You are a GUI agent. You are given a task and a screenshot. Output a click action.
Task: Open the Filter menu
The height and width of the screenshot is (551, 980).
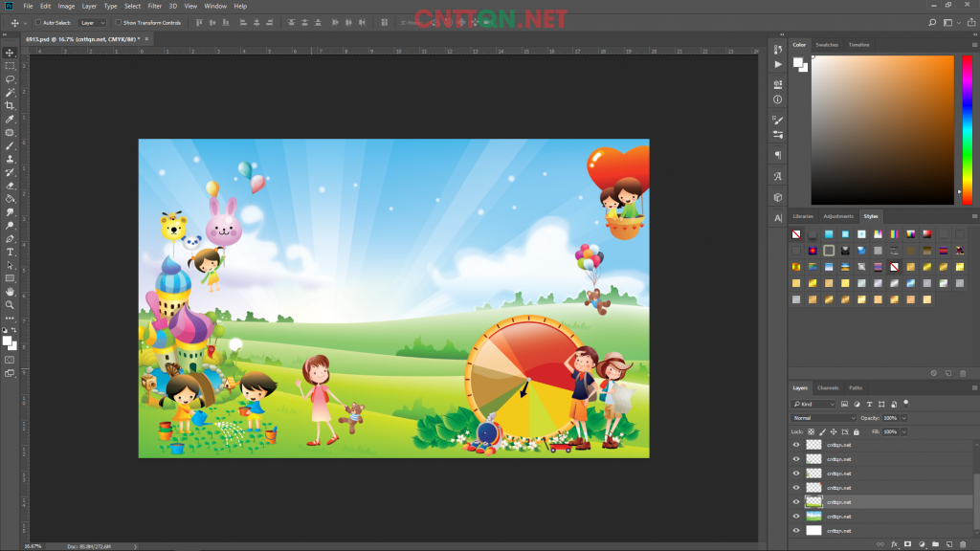pyautogui.click(x=154, y=7)
